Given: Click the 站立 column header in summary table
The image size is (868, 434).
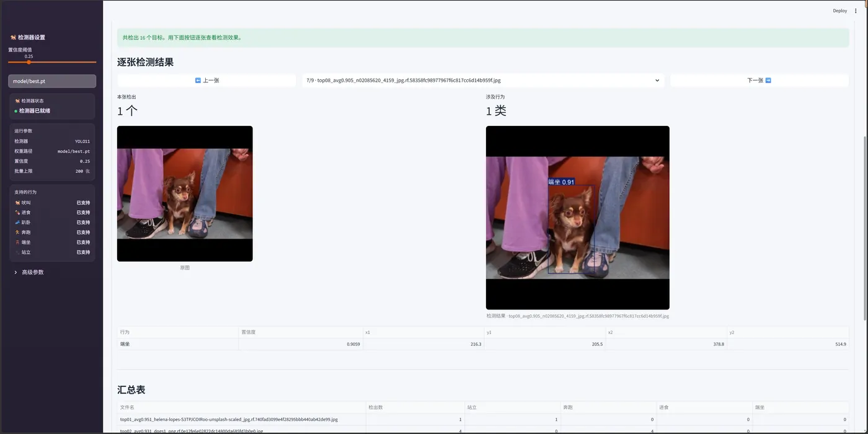Looking at the screenshot, I should (x=512, y=407).
